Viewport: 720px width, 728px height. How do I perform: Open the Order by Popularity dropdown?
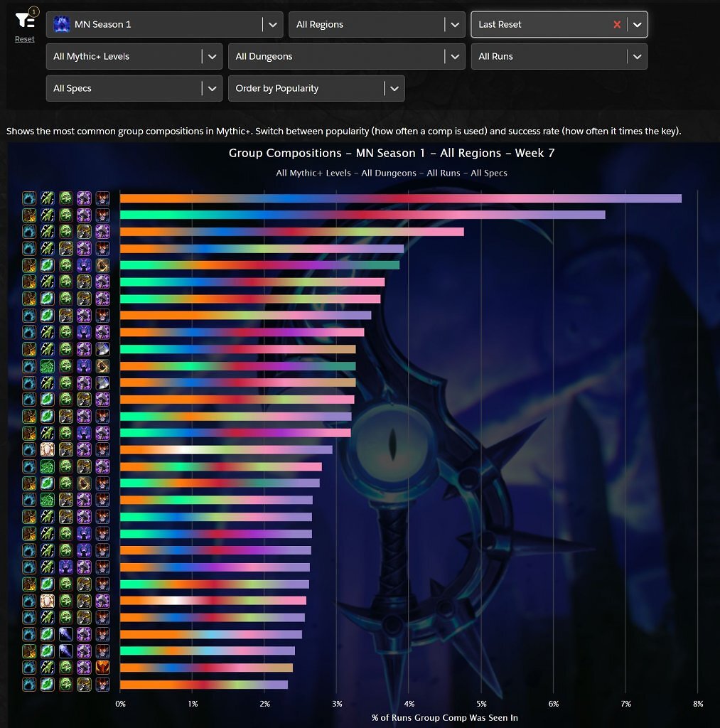tap(316, 88)
